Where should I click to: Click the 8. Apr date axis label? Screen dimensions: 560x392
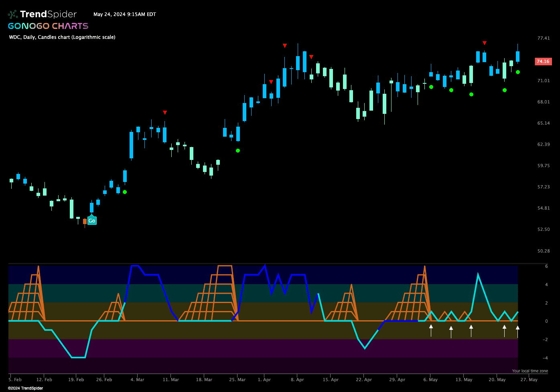coord(297,380)
